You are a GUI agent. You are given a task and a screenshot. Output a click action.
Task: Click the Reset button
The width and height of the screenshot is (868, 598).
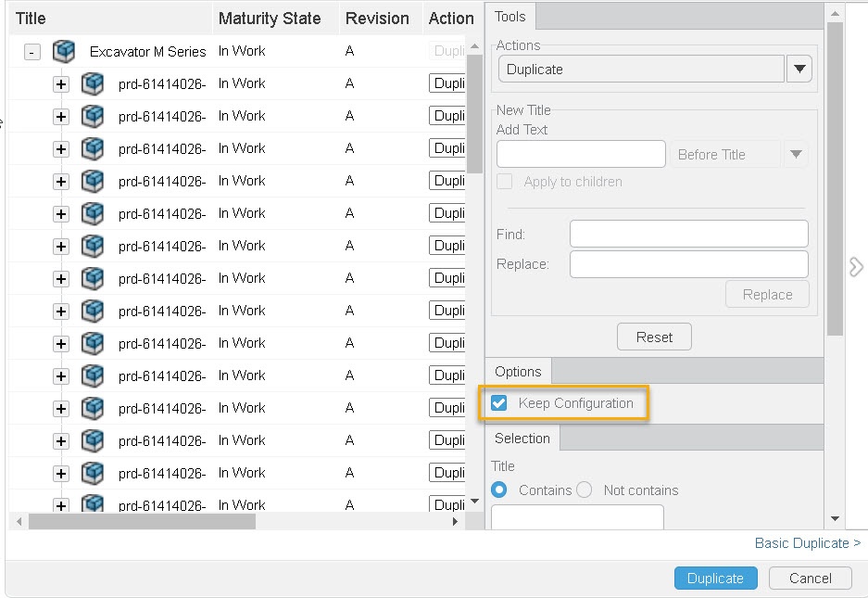click(x=654, y=337)
